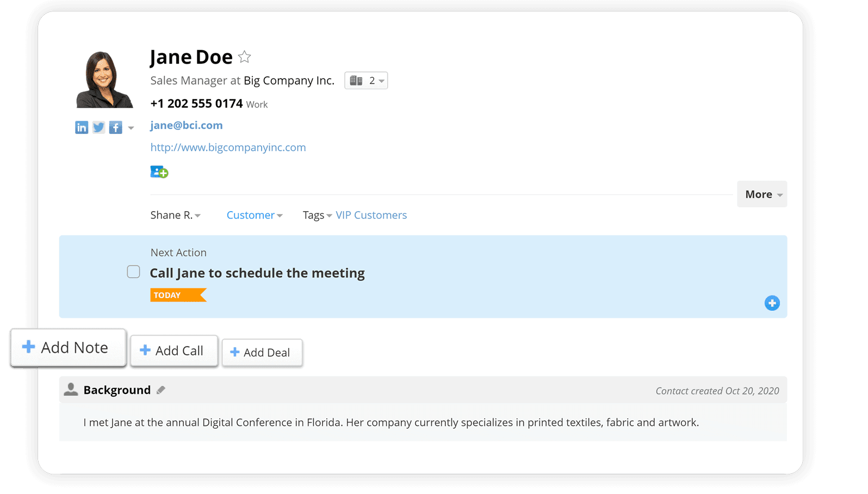Click the Background person icon
This screenshot has height=494, width=868.
point(71,390)
